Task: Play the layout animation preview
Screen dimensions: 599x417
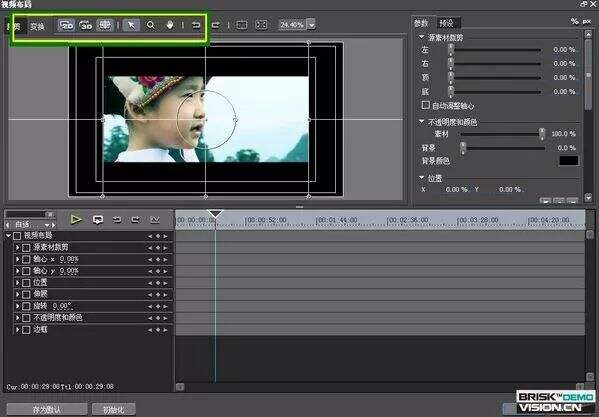Action: tap(76, 219)
